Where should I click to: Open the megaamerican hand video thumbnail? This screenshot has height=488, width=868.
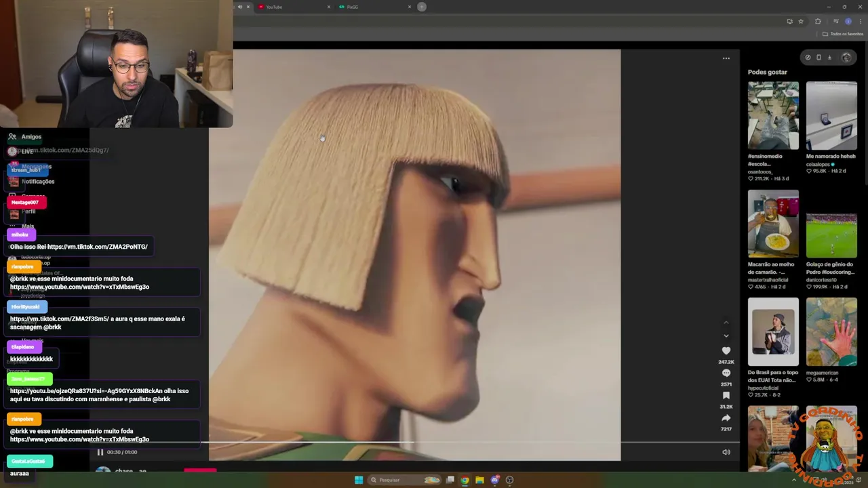tap(831, 331)
